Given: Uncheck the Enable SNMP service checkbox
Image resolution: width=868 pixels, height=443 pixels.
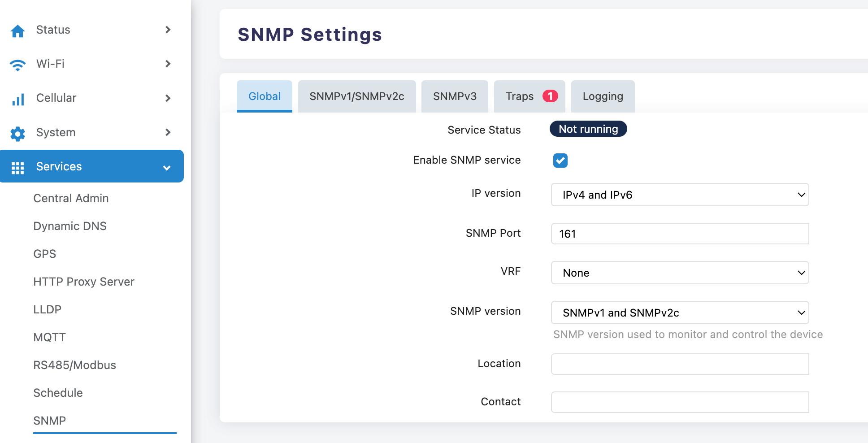Looking at the screenshot, I should pyautogui.click(x=560, y=161).
